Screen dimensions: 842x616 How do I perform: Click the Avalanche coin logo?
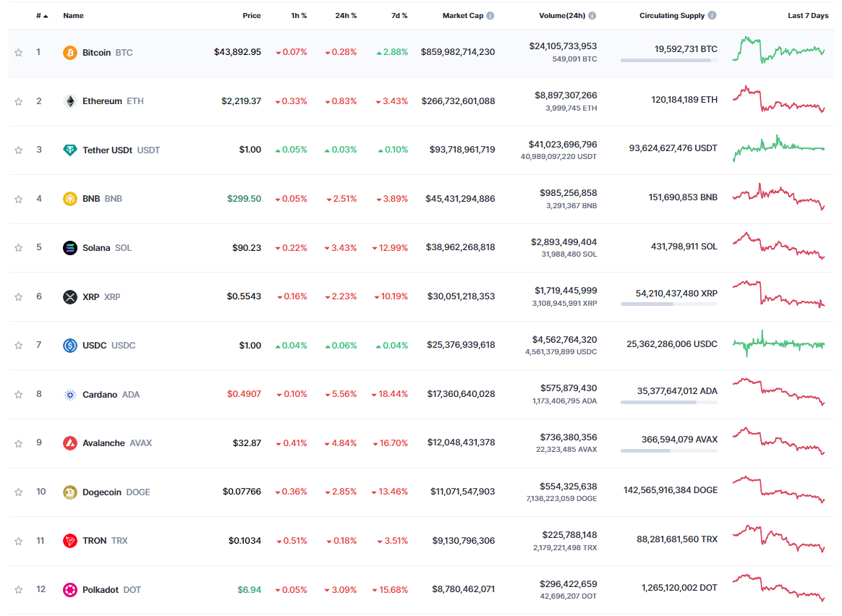point(70,443)
